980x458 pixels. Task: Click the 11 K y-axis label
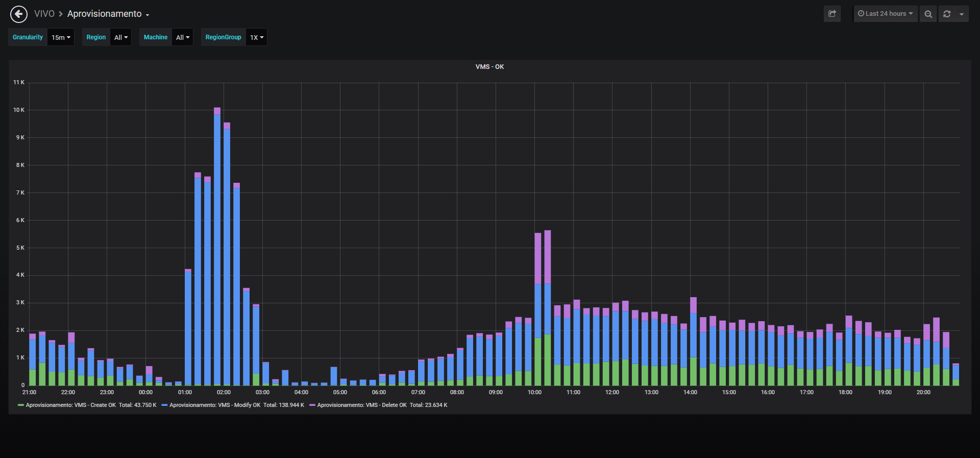coord(19,82)
